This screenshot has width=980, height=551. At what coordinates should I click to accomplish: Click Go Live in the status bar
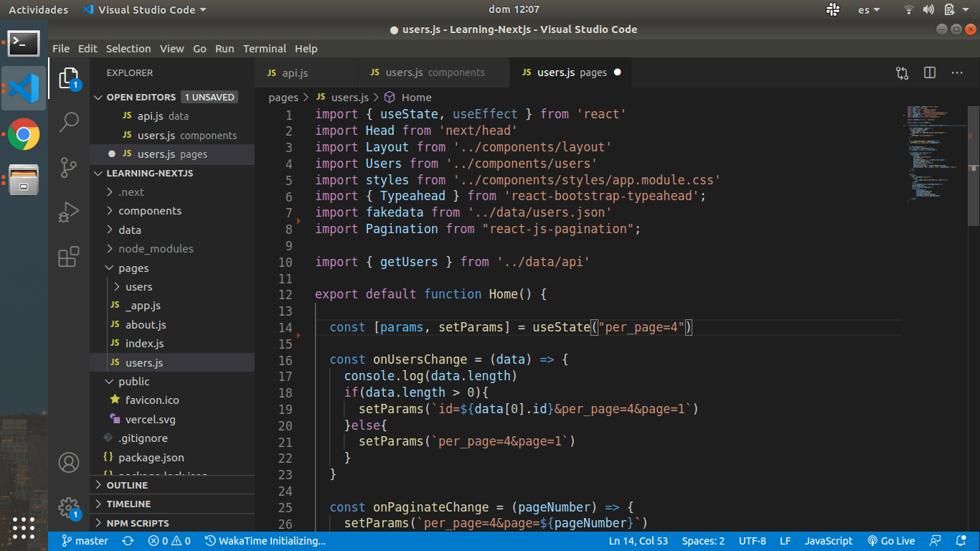coord(891,541)
